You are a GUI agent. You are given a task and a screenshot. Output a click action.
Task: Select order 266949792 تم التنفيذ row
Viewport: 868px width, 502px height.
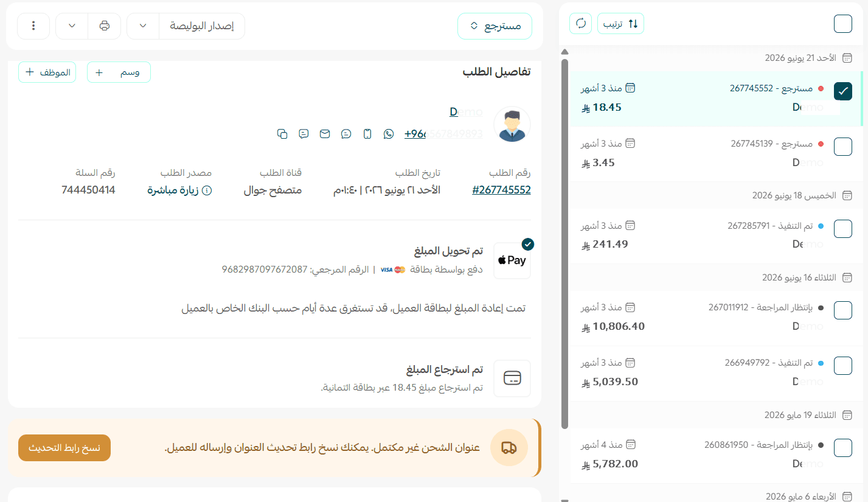[715, 373]
